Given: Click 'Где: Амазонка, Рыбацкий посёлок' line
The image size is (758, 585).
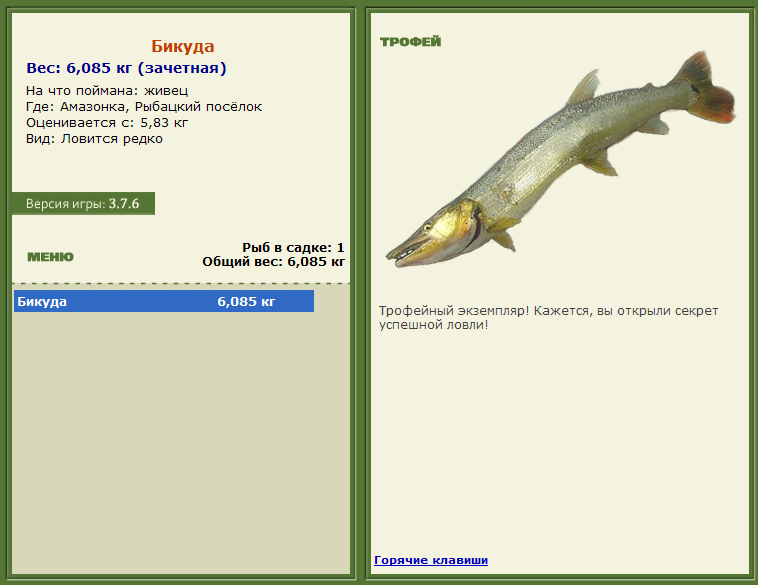Looking at the screenshot, I should pyautogui.click(x=144, y=107).
